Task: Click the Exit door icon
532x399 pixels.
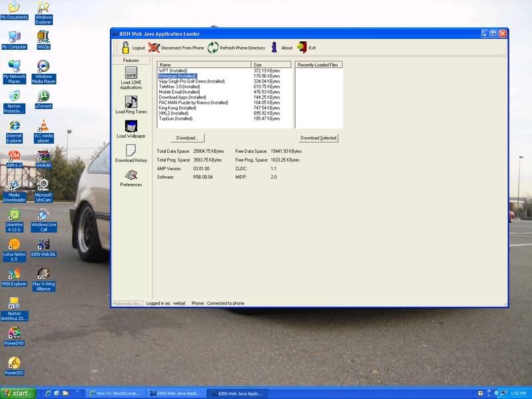Action: (302, 47)
